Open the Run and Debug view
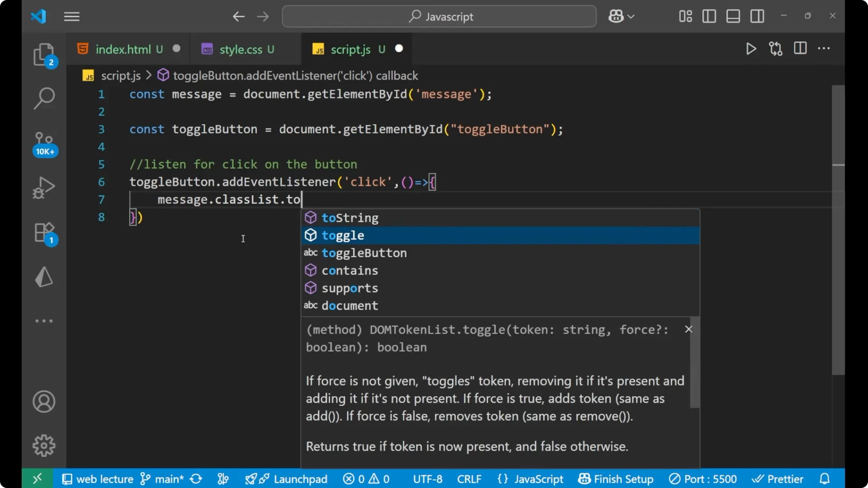Screen dimensions: 868x488 point(44,187)
